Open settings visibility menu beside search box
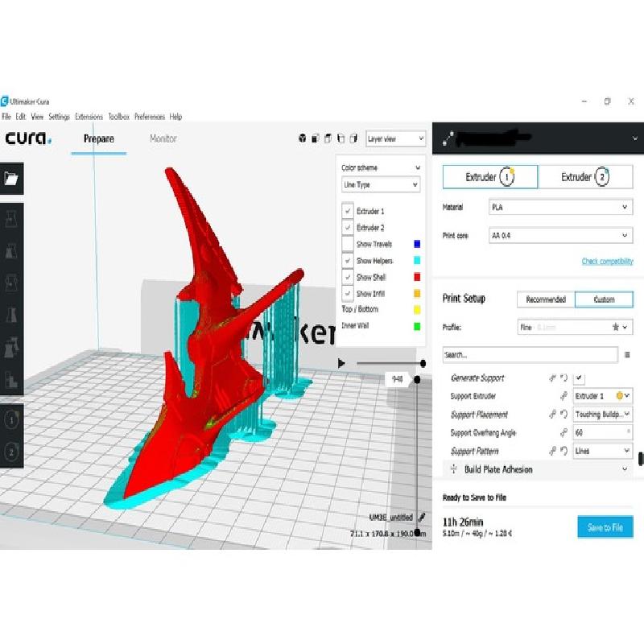 click(x=627, y=354)
